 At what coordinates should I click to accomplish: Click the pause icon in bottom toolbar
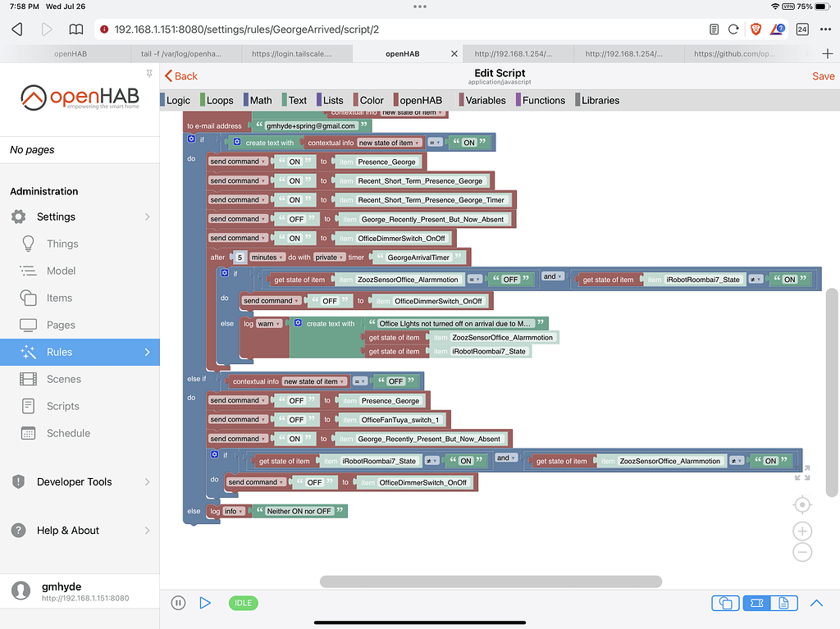(178, 602)
